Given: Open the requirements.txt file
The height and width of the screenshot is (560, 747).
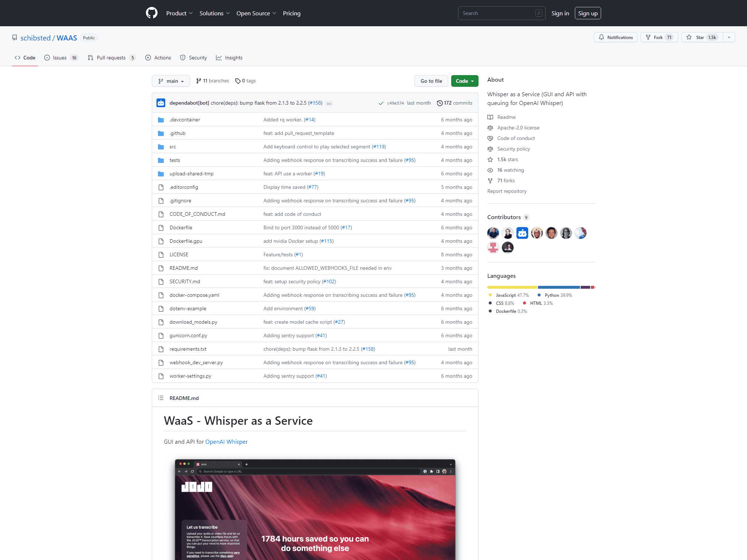Looking at the screenshot, I should coord(188,349).
